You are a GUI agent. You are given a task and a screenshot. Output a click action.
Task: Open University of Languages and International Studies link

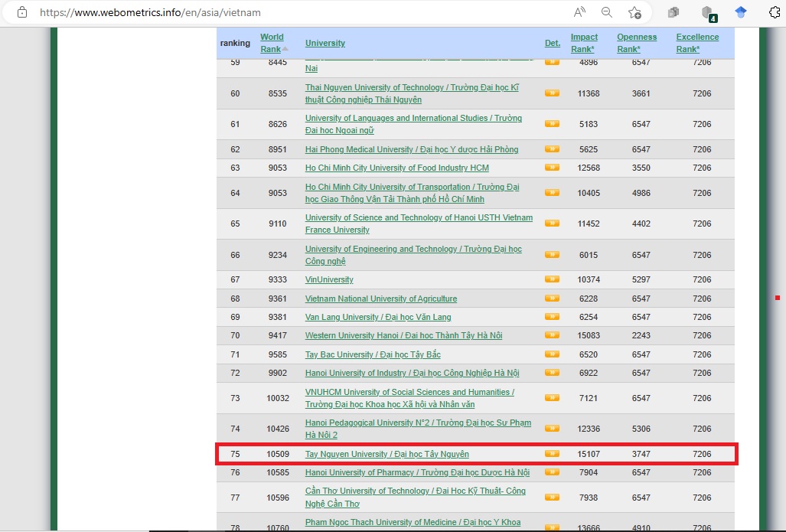pos(413,124)
